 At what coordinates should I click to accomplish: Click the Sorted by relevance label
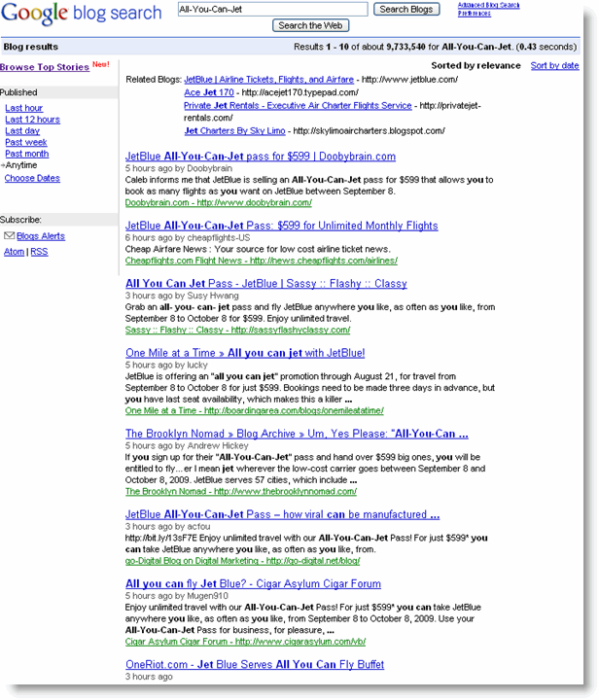[476, 66]
